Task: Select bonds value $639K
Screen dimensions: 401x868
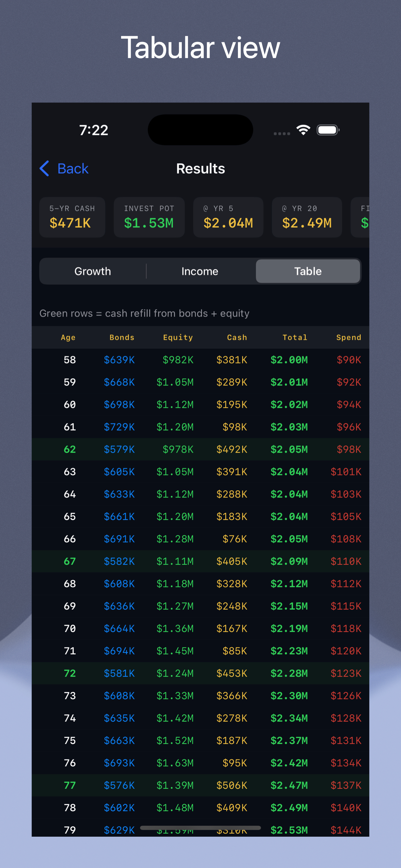Action: pos(119,360)
